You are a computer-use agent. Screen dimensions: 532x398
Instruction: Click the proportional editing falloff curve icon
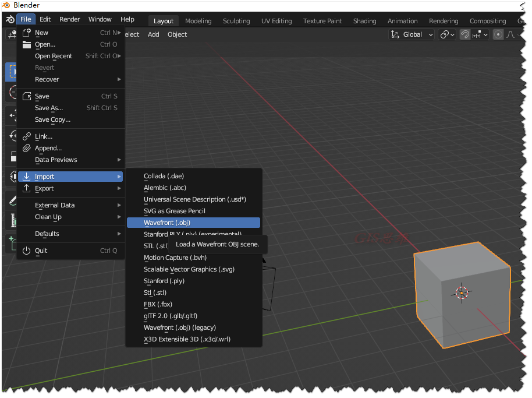coord(510,34)
